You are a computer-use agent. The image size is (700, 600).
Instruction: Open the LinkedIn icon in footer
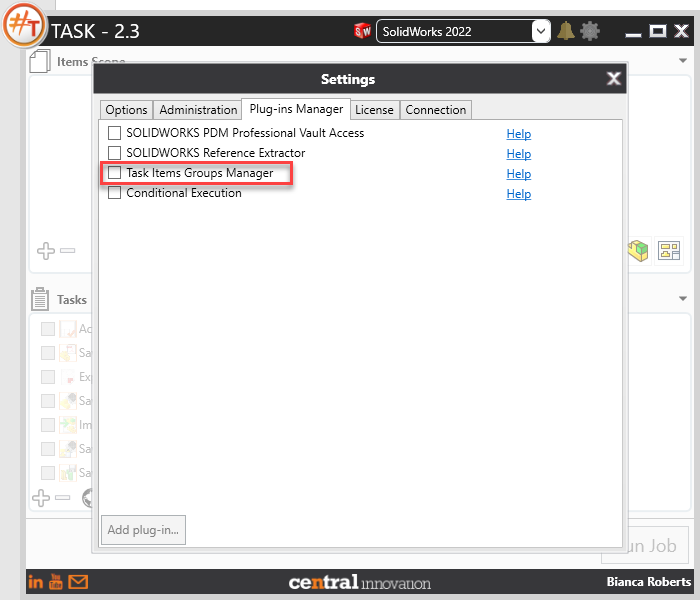pyautogui.click(x=36, y=582)
